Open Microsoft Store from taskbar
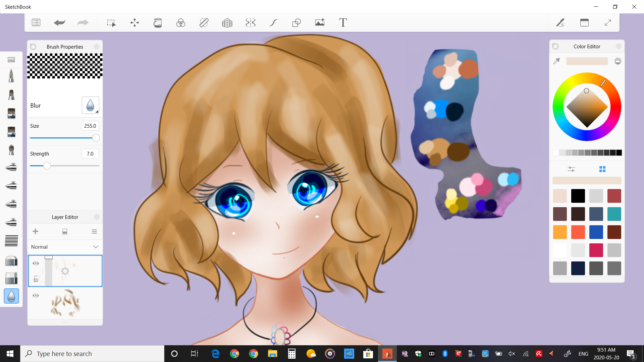 (x=368, y=354)
